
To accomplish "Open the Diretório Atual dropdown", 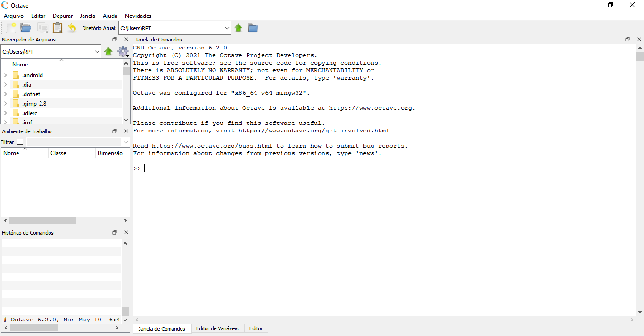I will 227,28.
